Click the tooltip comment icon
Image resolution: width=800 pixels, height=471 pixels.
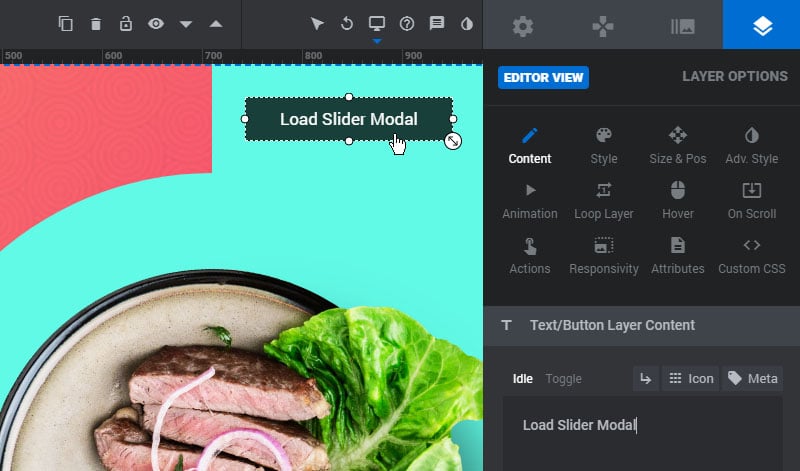[x=437, y=23]
